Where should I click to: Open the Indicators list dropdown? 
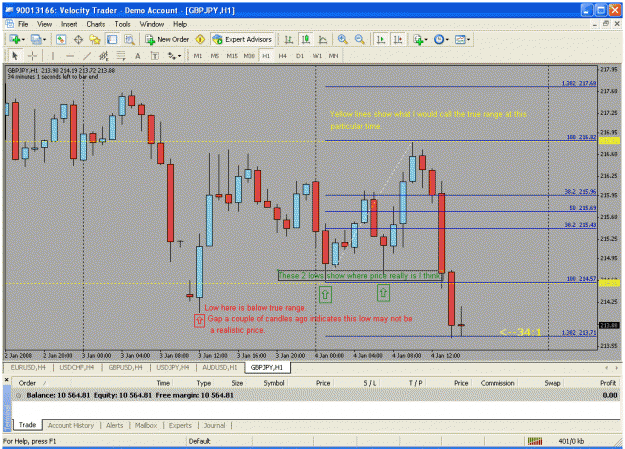pos(420,39)
